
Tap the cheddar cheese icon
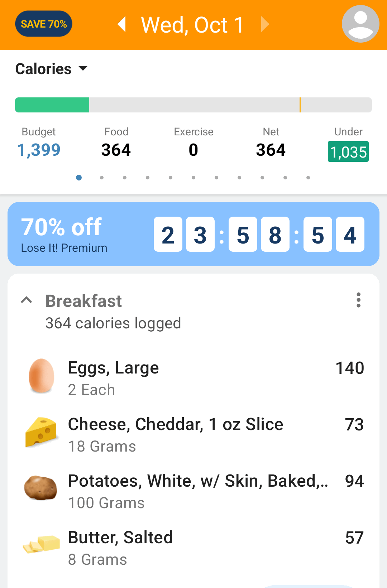click(x=41, y=432)
